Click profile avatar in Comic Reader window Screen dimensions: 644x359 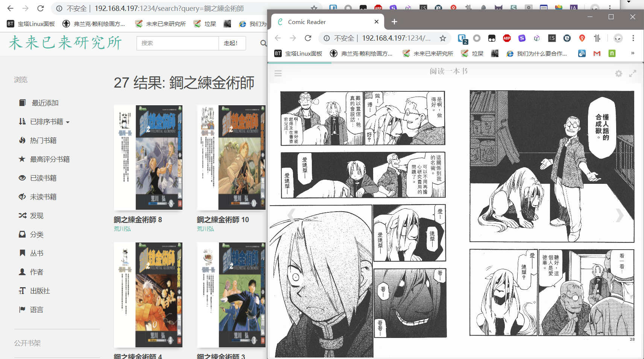pyautogui.click(x=618, y=38)
